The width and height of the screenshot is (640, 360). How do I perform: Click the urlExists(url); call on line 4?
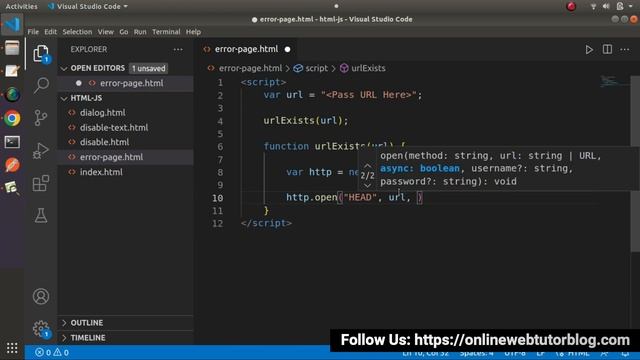(306, 121)
